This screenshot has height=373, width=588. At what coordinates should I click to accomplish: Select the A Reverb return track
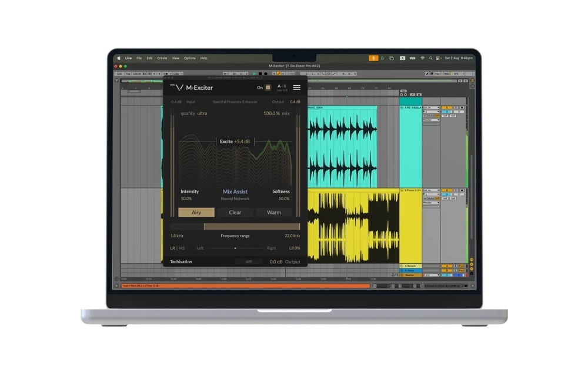coord(410,266)
